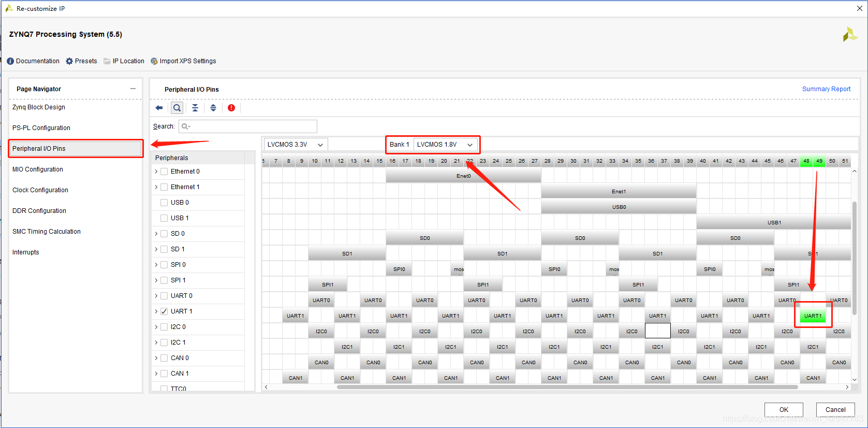Open Bank 0 LVCMOS 3.3V dropdown
Screen dimensions: 868x428
(x=296, y=145)
